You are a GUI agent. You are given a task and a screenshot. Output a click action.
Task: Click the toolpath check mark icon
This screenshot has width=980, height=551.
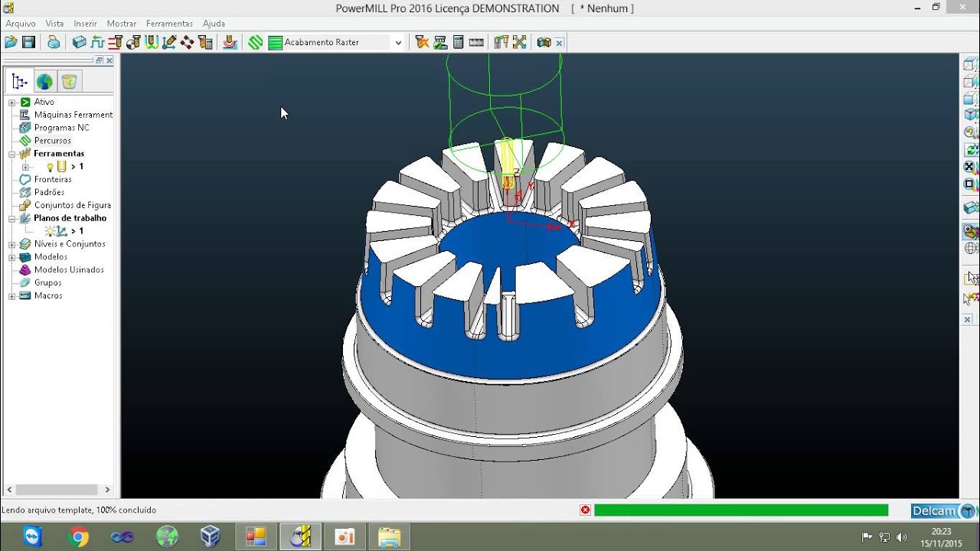[x=440, y=42]
